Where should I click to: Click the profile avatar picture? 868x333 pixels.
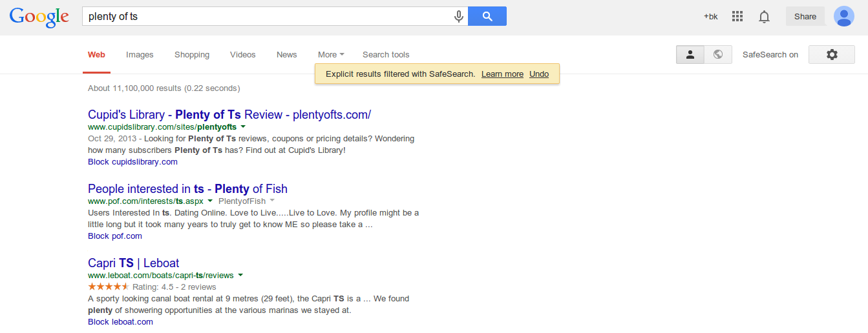pos(843,17)
